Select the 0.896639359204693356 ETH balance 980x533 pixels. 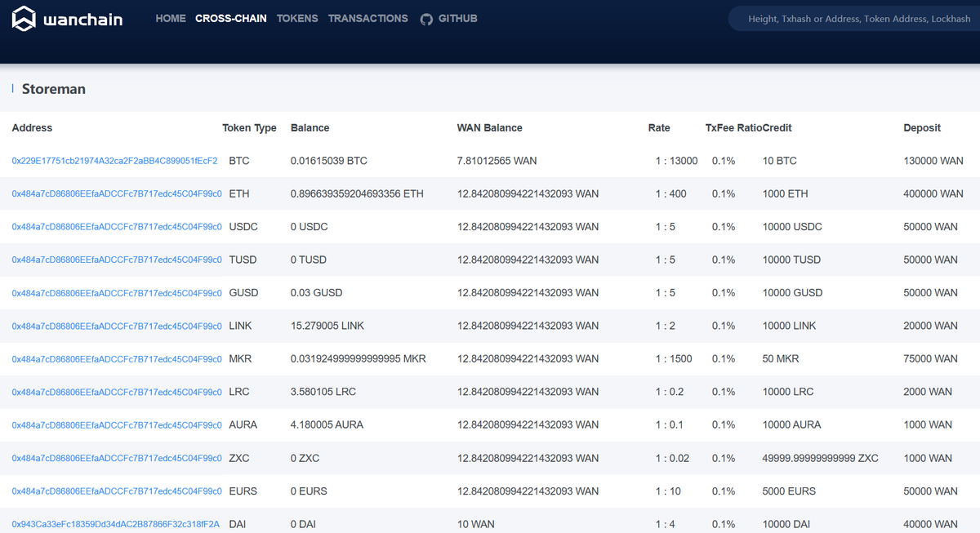358,194
